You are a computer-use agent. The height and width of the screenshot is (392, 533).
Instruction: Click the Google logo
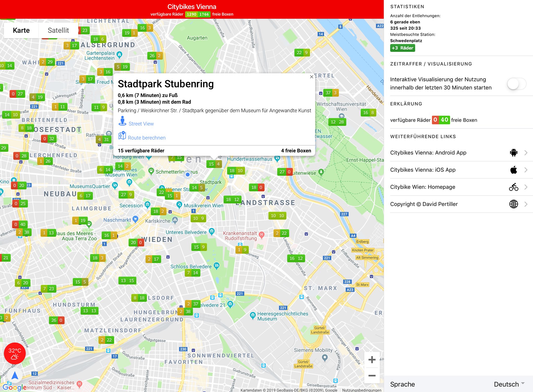coord(15,387)
